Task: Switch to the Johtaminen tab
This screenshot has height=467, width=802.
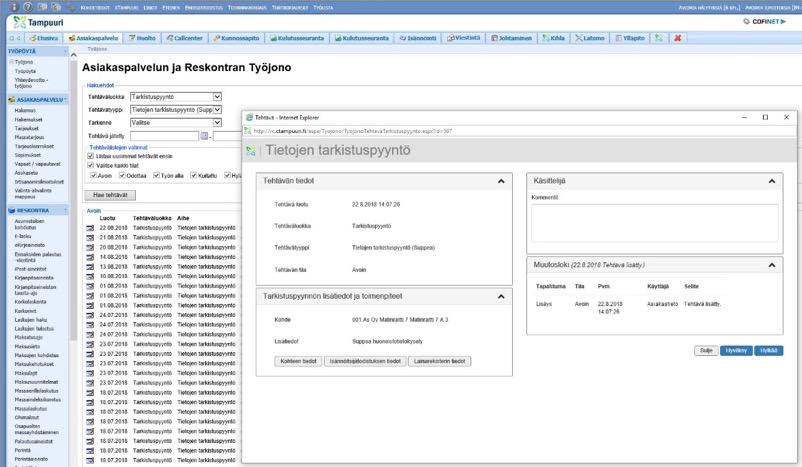Action: pos(511,38)
